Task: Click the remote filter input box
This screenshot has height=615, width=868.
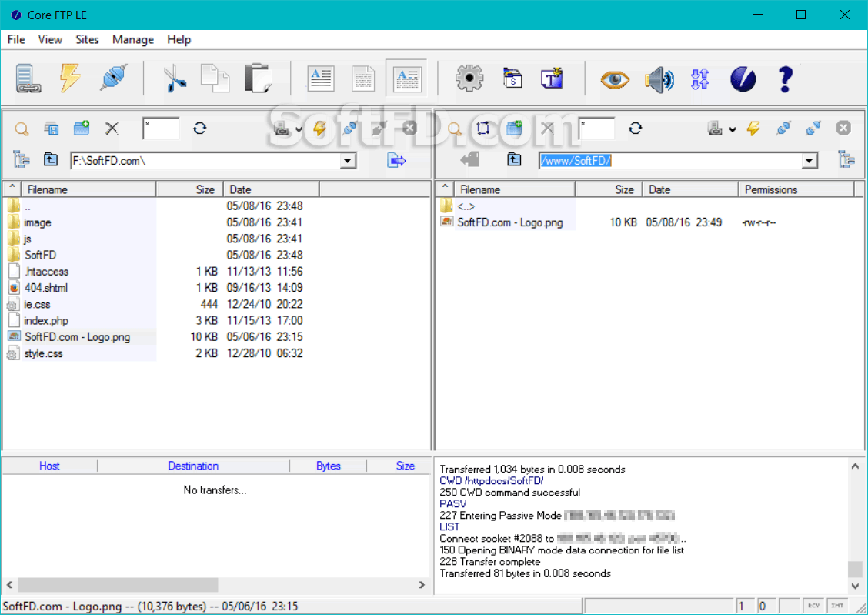Action: tap(597, 129)
